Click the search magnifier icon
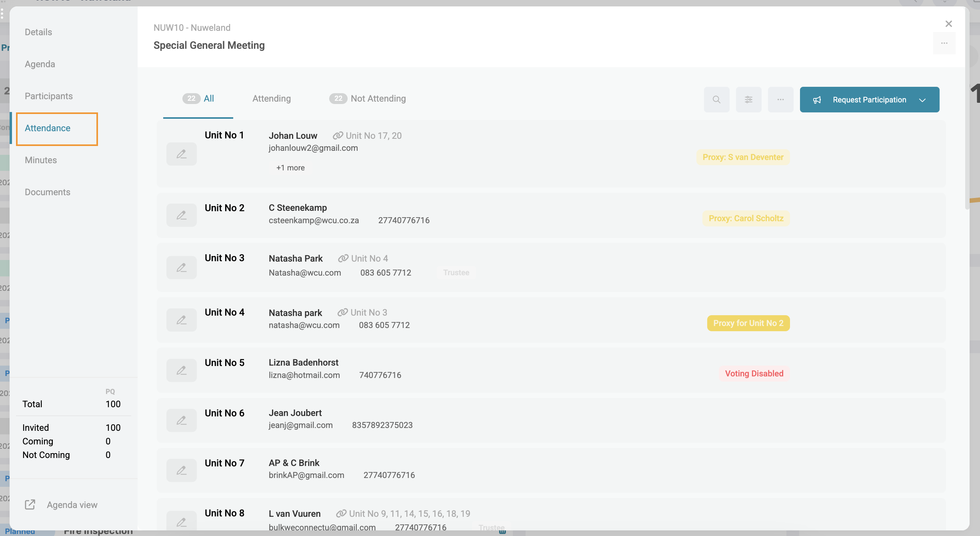 click(x=716, y=100)
